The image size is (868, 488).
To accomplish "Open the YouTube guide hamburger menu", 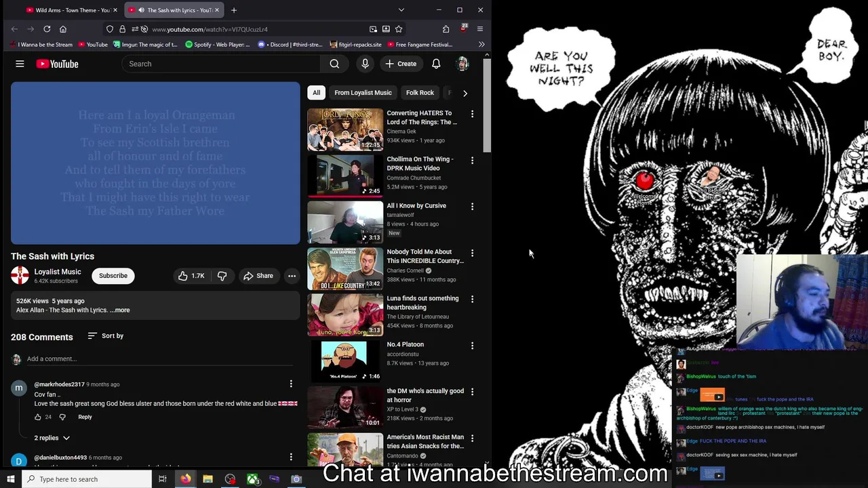I will [20, 64].
